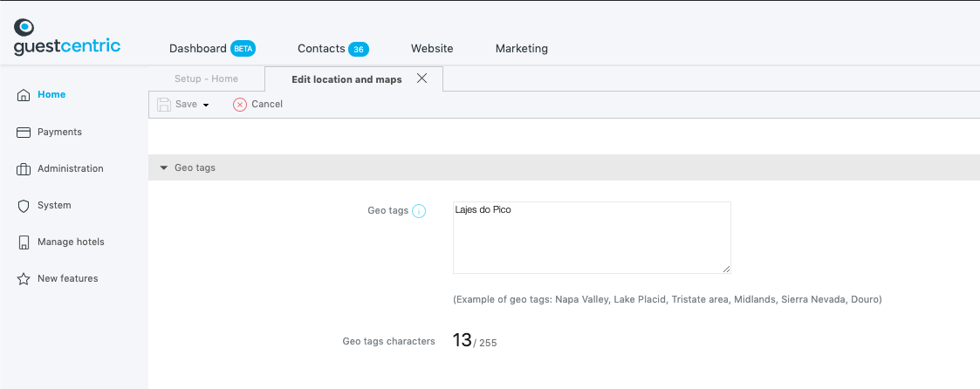Click the guestcentric logo
Screen dimensions: 980x389
coord(67,38)
